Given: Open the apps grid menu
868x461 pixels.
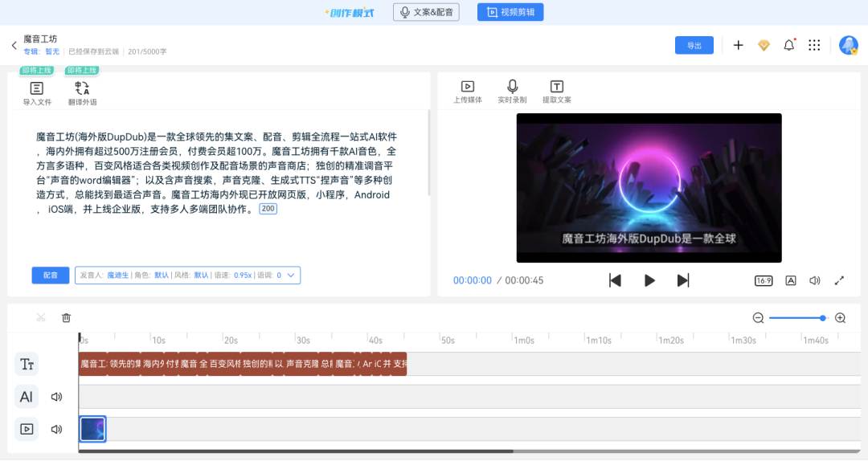Looking at the screenshot, I should pos(813,46).
